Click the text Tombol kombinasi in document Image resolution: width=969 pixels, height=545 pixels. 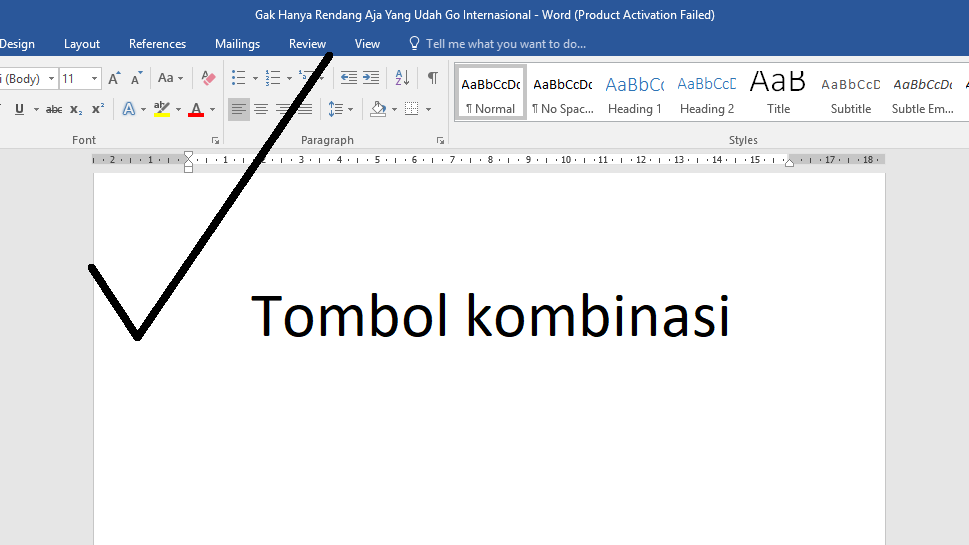tap(490, 316)
